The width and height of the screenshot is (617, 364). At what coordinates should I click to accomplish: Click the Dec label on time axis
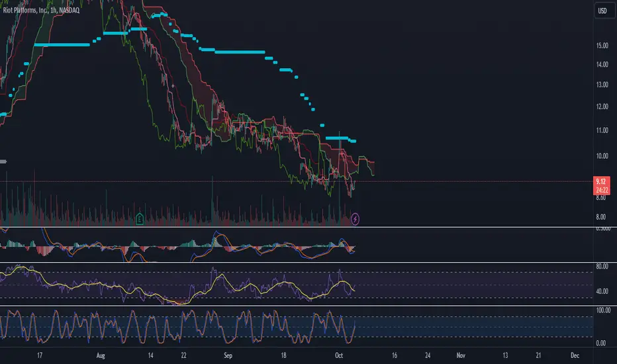pyautogui.click(x=575, y=356)
